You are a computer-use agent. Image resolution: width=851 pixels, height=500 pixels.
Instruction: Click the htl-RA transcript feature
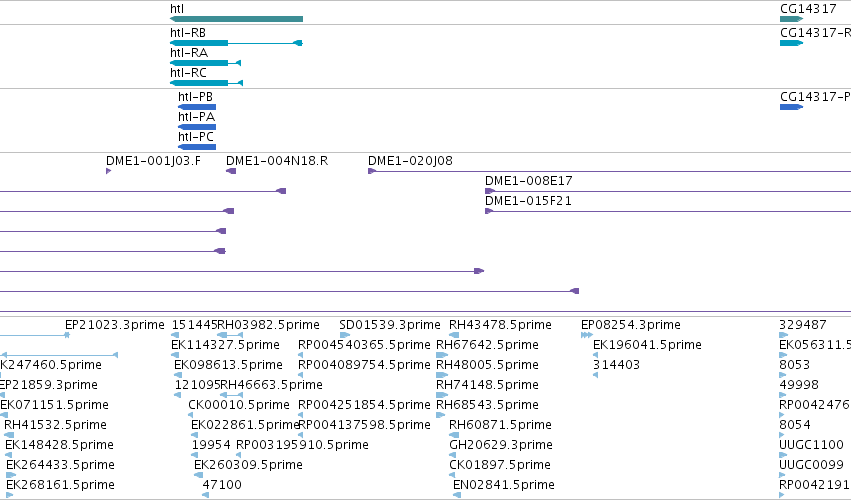tap(205, 63)
